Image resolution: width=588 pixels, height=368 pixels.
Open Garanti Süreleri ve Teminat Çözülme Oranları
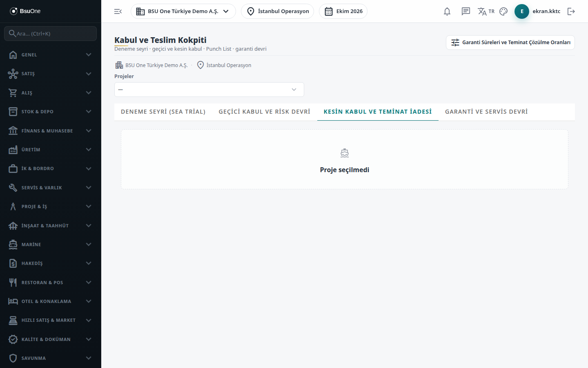pos(510,43)
